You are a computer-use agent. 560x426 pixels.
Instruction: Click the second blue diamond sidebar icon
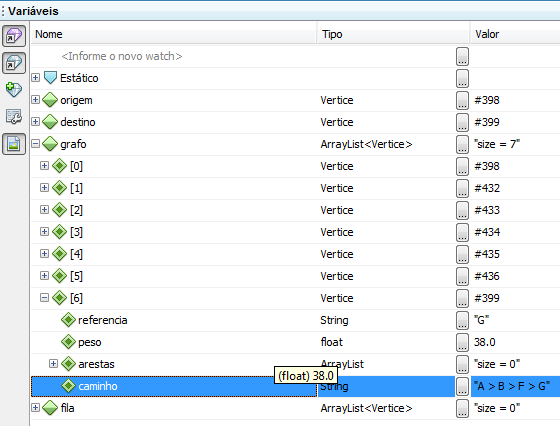14,63
